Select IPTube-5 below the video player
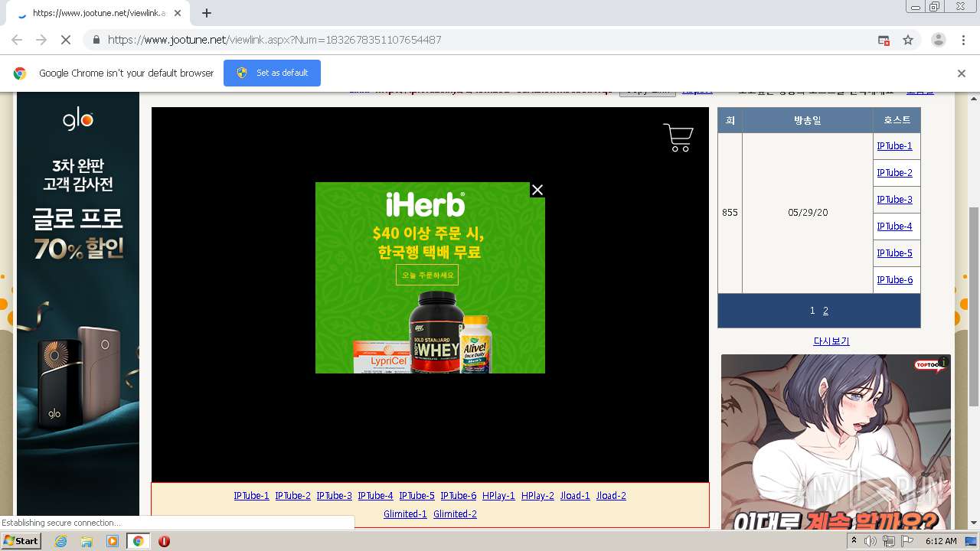This screenshot has height=551, width=980. tap(416, 496)
